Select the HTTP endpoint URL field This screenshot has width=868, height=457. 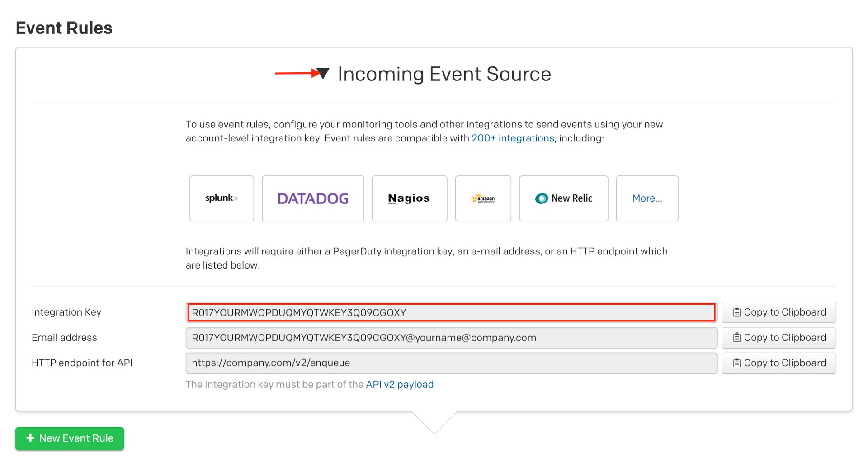point(451,363)
